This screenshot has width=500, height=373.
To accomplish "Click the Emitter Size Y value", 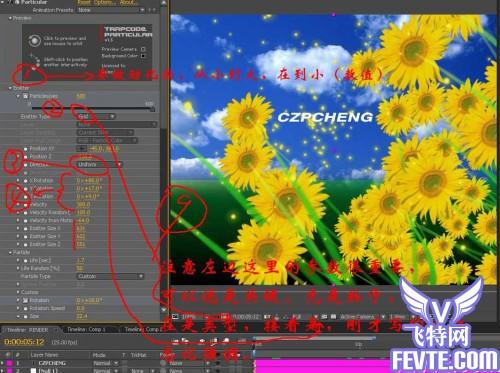I will (x=81, y=236).
